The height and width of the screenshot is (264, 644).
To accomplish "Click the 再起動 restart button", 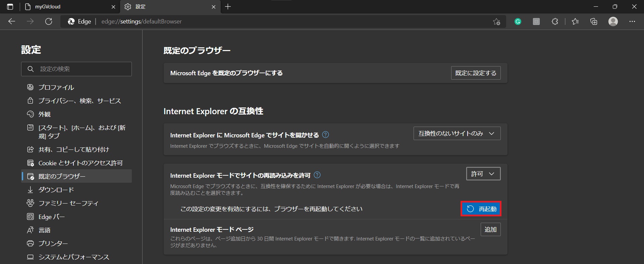I will pyautogui.click(x=481, y=209).
